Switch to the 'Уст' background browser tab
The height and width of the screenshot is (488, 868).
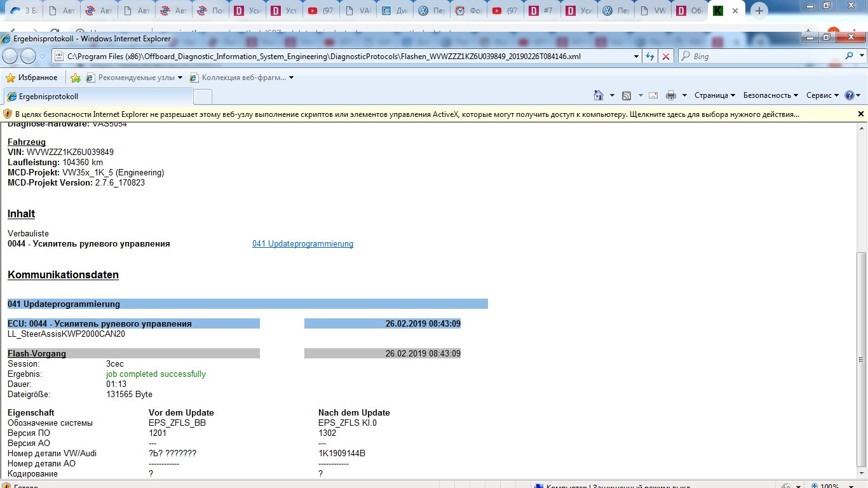pos(285,11)
